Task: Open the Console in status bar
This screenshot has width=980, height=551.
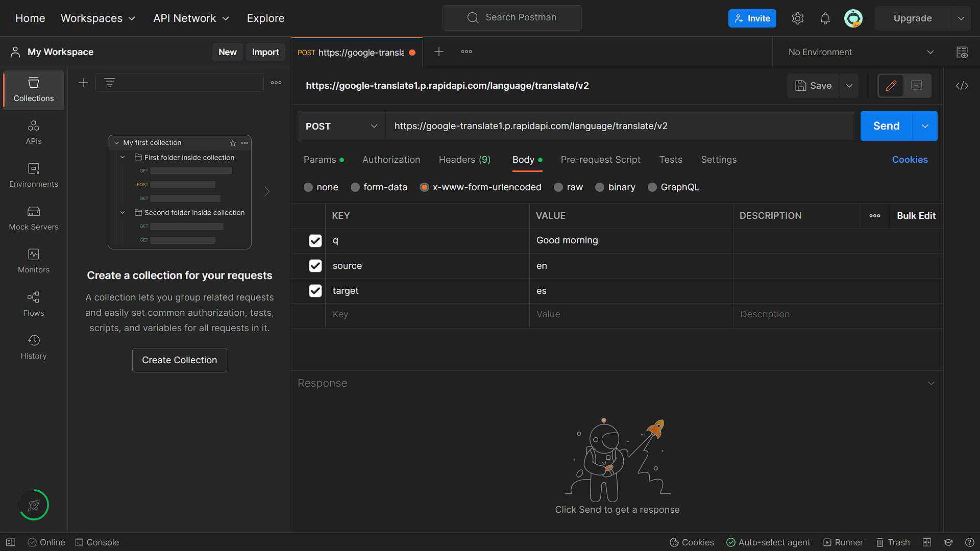Action: [x=97, y=542]
